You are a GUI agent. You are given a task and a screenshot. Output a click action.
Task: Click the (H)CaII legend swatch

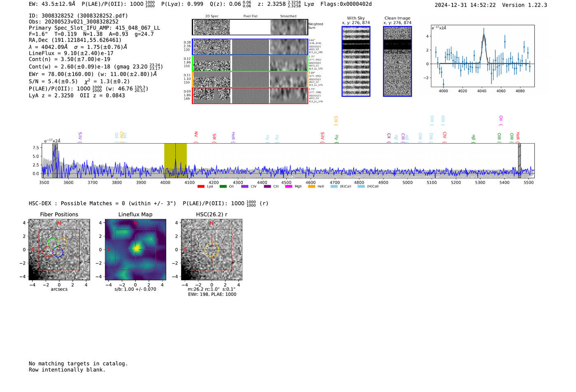[x=361, y=187]
